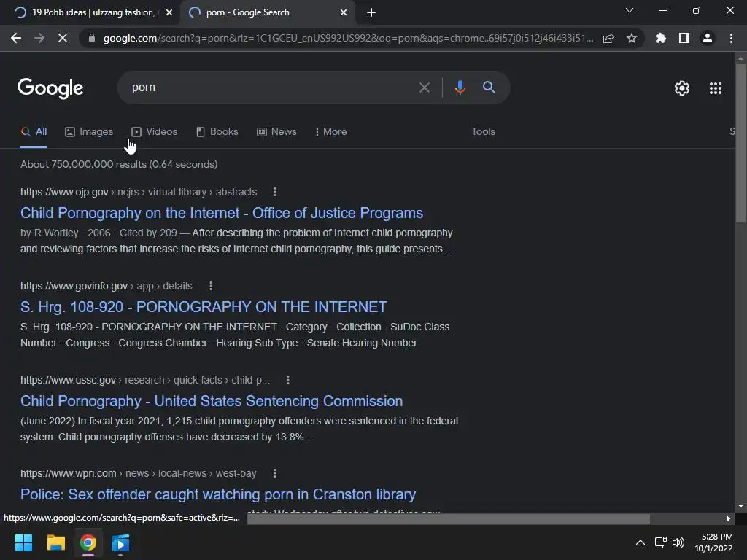Image resolution: width=747 pixels, height=560 pixels.
Task: Close the Pohb ideas tab
Action: (169, 12)
